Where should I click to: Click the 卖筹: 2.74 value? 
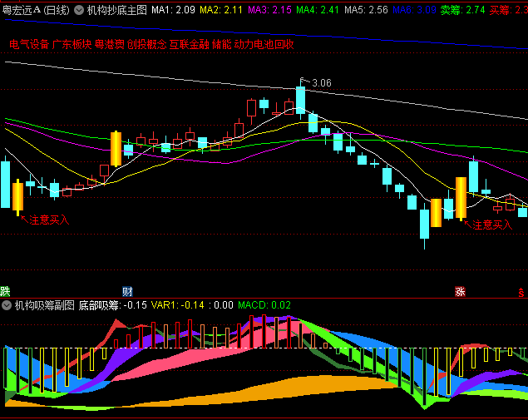coord(462,10)
